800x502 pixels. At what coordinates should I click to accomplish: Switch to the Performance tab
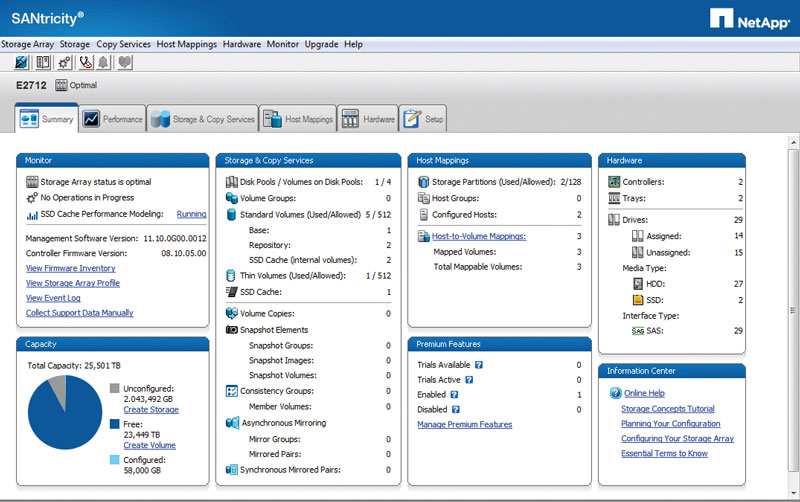tap(113, 119)
